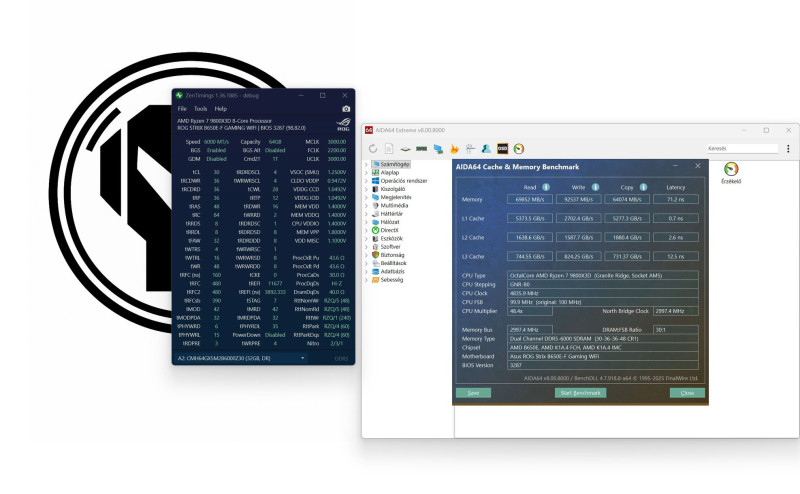Expand the Háttértár tree node
800x494 pixels.
coord(366,214)
